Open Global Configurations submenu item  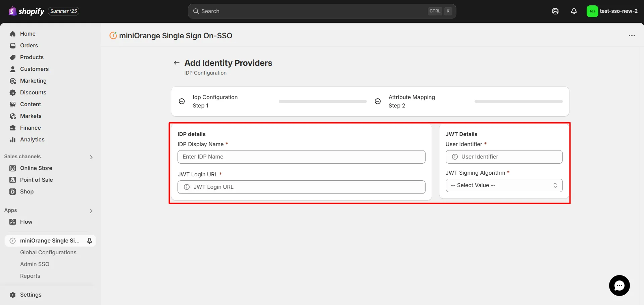coord(48,252)
